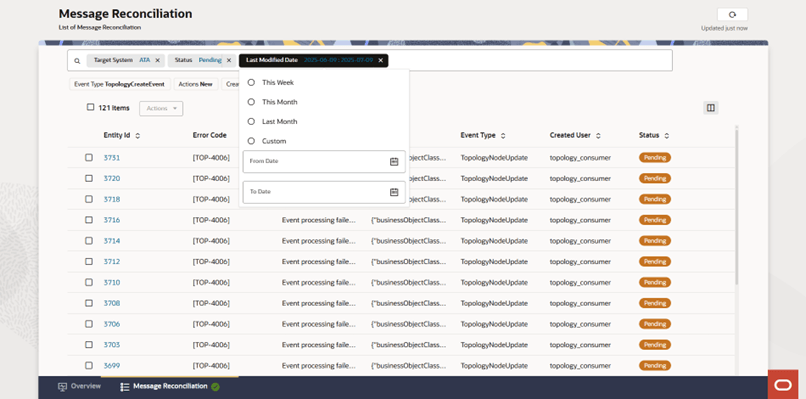This screenshot has width=806, height=399.
Task: Open entity link 3703
Action: click(x=112, y=344)
